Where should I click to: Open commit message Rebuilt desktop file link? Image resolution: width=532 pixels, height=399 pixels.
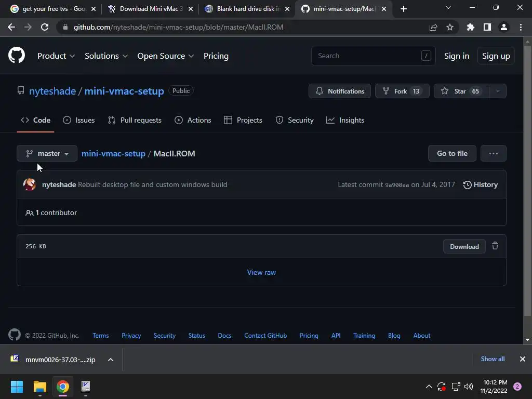point(152,184)
